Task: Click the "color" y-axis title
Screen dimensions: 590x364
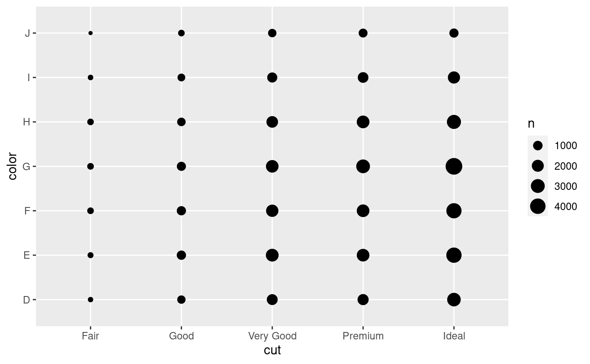Action: pos(12,167)
